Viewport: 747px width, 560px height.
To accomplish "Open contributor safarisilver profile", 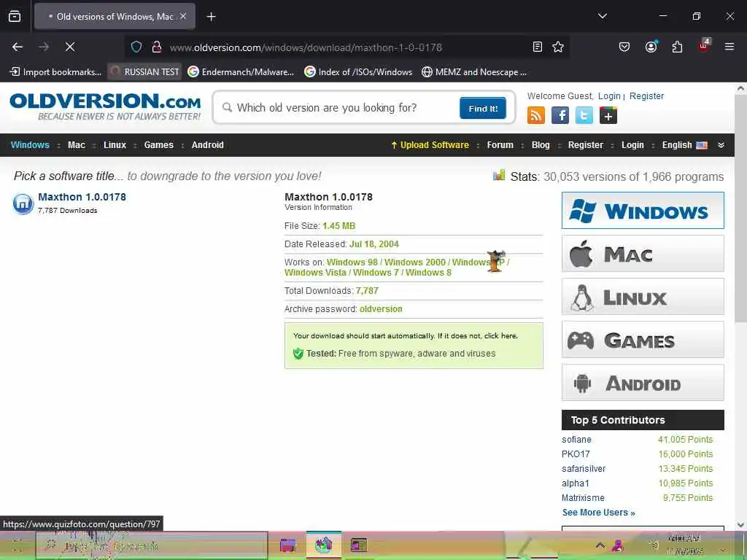I will pos(584,469).
